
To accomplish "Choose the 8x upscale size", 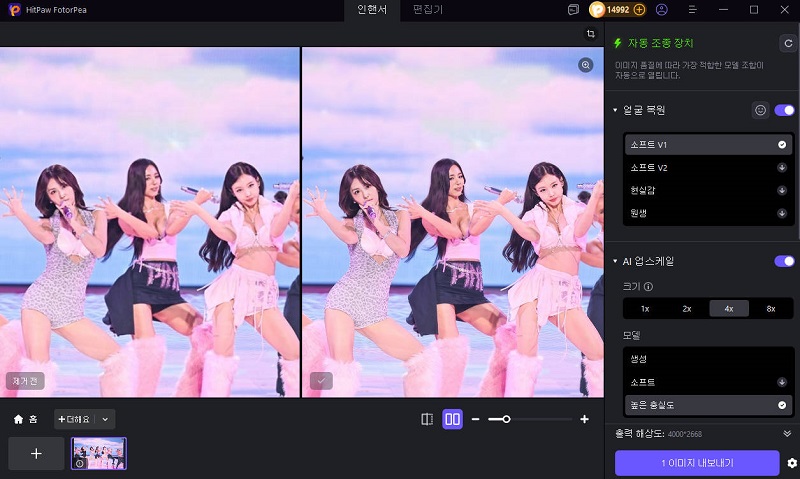I will 770,308.
